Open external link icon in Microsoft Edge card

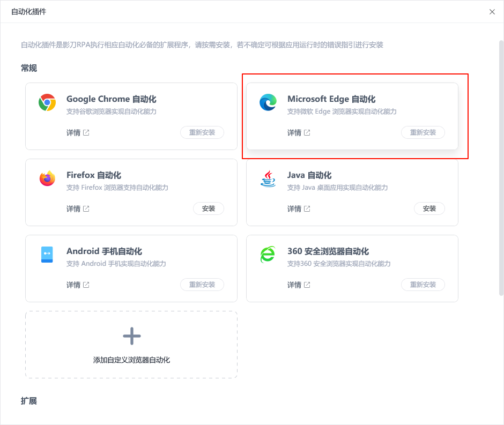(307, 133)
